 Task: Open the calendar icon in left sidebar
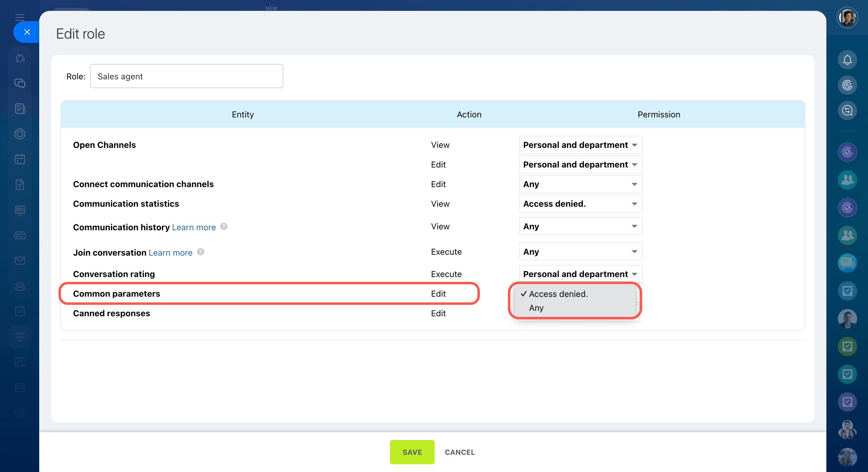point(20,159)
